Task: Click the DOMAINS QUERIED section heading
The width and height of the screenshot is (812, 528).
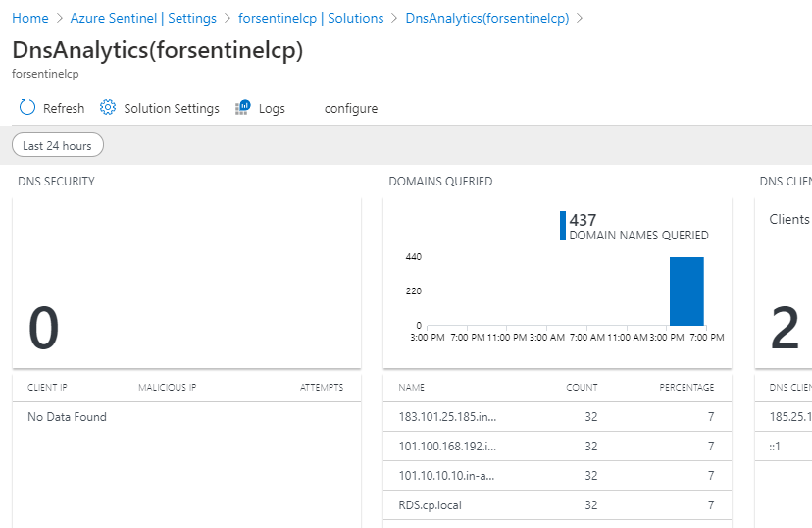Action: click(440, 182)
